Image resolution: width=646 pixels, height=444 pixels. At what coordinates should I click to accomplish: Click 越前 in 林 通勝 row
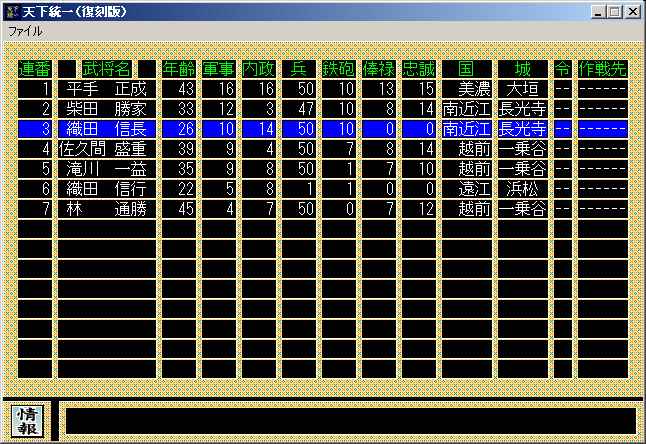click(x=467, y=209)
